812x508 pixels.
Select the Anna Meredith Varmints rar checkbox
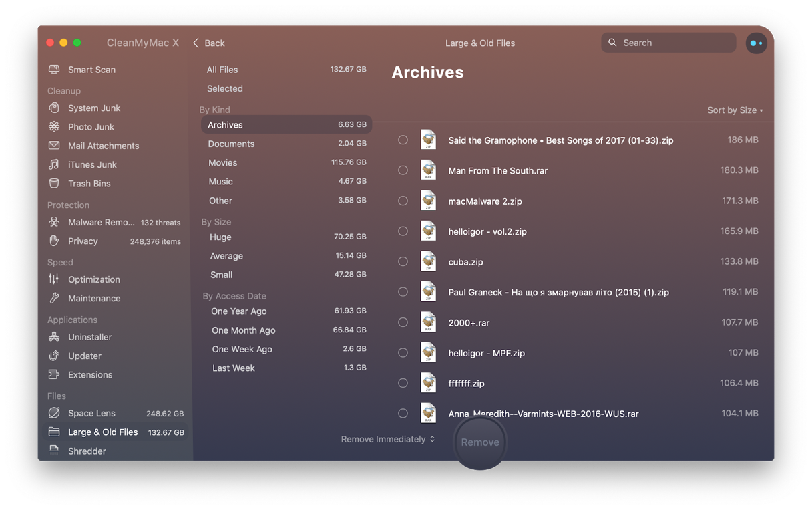(x=403, y=414)
